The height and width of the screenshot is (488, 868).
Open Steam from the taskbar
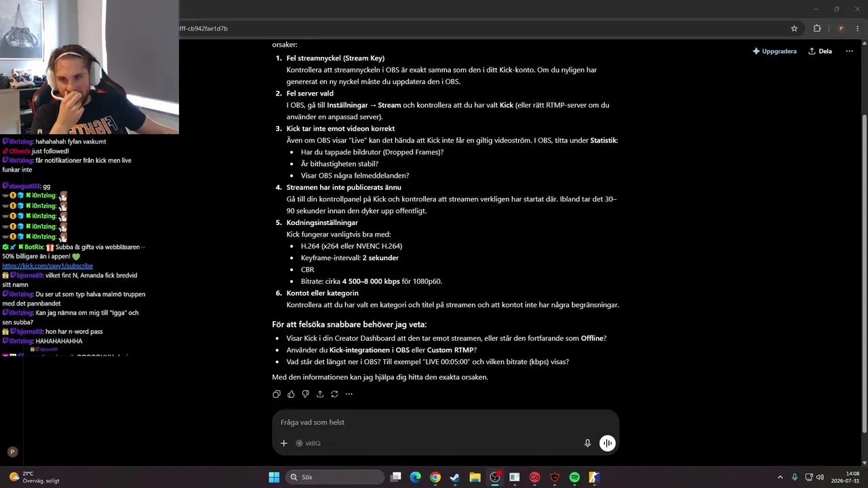pyautogui.click(x=455, y=477)
